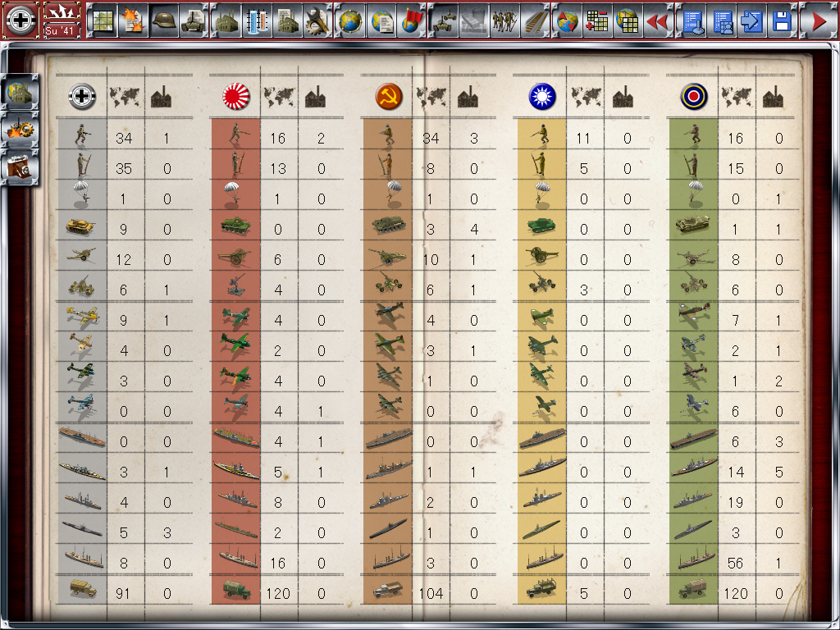Viewport: 840px width, 630px height.
Task: Open the wrench-and-document toolbar button
Action: pyautogui.click(x=316, y=21)
